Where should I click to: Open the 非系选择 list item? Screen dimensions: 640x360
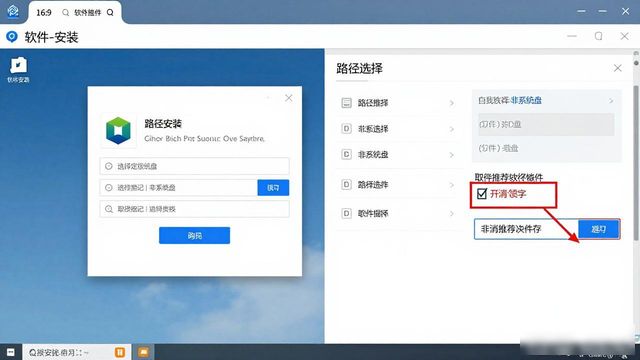pyautogui.click(x=398, y=129)
